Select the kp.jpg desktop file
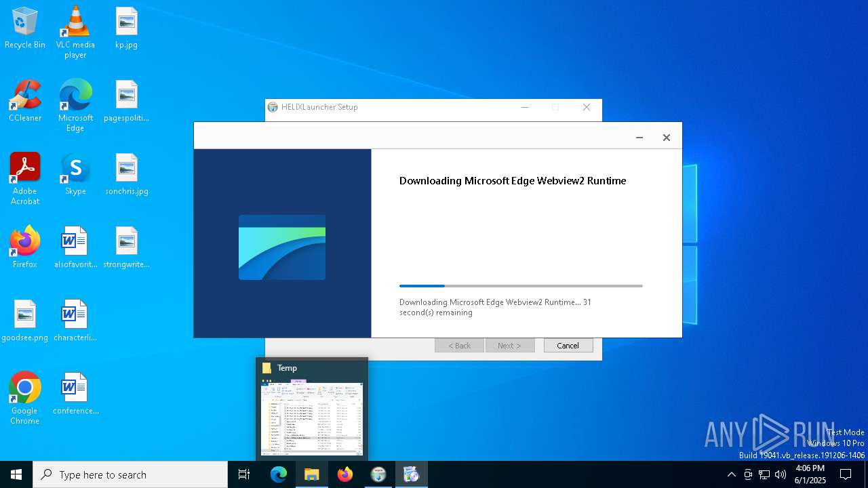868x488 pixels. click(x=126, y=28)
